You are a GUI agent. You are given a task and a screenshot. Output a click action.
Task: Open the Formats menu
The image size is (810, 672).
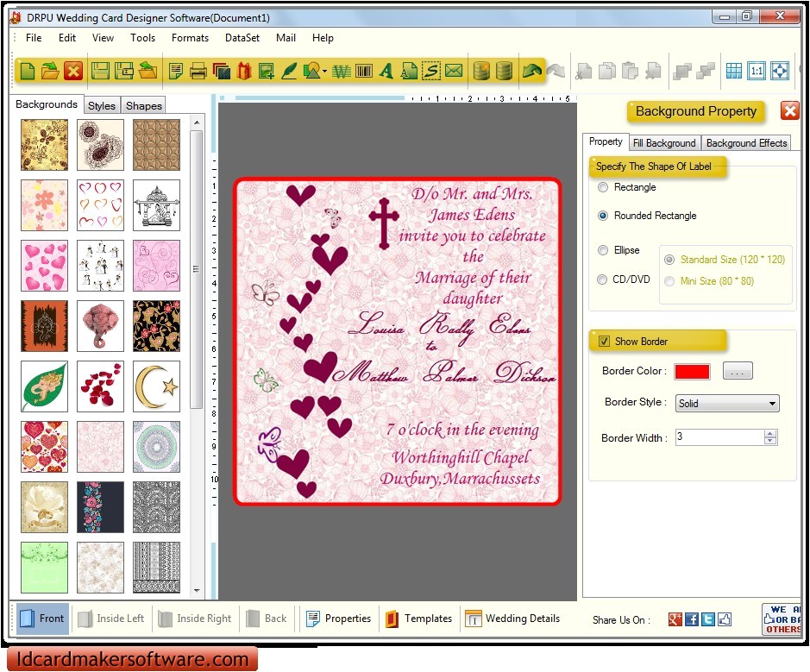[x=190, y=38]
